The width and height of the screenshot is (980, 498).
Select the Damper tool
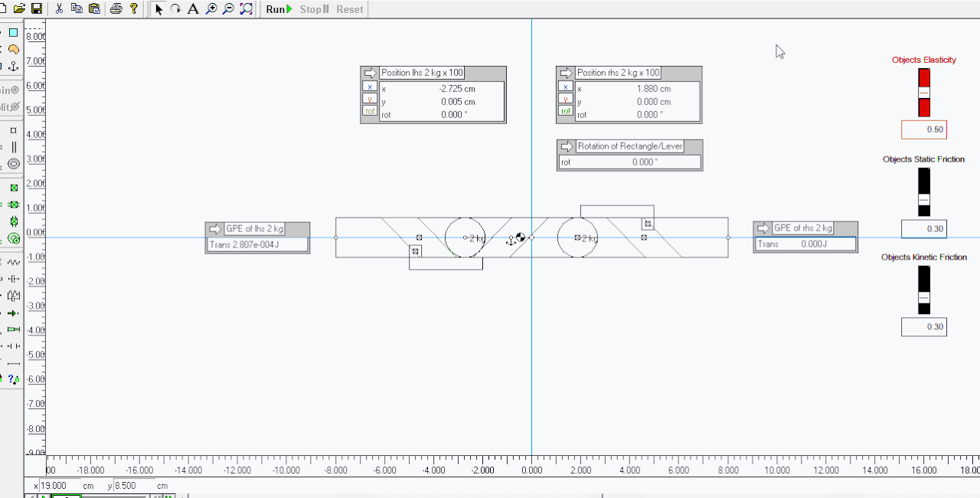(14, 279)
